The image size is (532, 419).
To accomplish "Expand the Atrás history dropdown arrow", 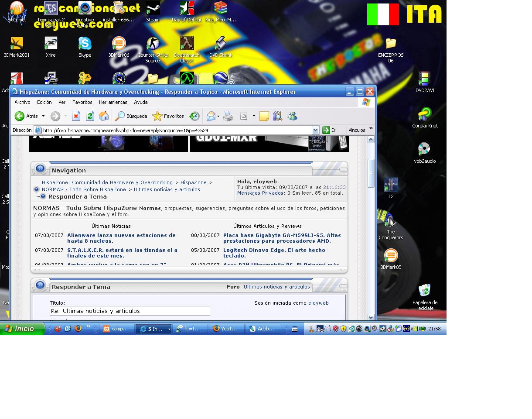I will click(x=43, y=116).
